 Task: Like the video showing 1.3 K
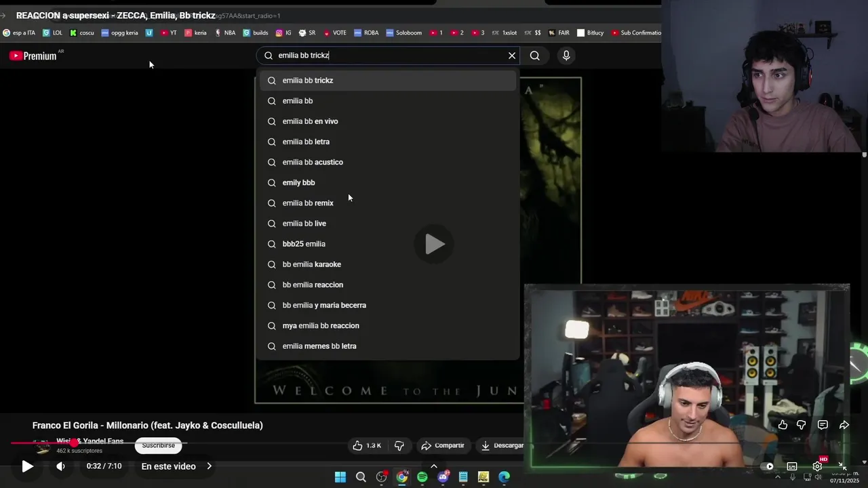pyautogui.click(x=366, y=445)
